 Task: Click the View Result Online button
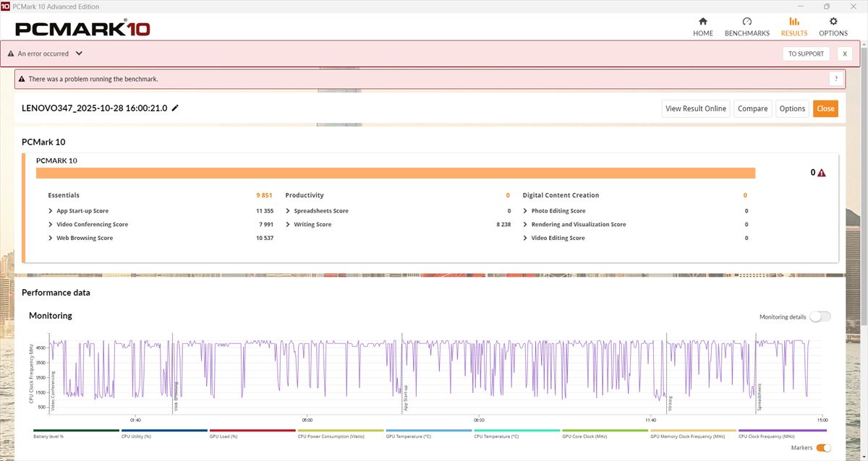coord(695,108)
